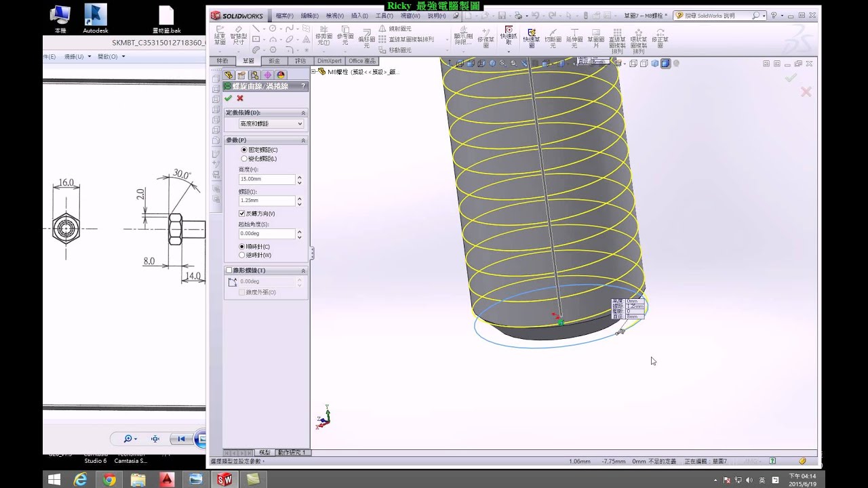Image resolution: width=868 pixels, height=488 pixels.
Task: Switch to the Sheet Metal (鈑金) tab
Action: [274, 61]
